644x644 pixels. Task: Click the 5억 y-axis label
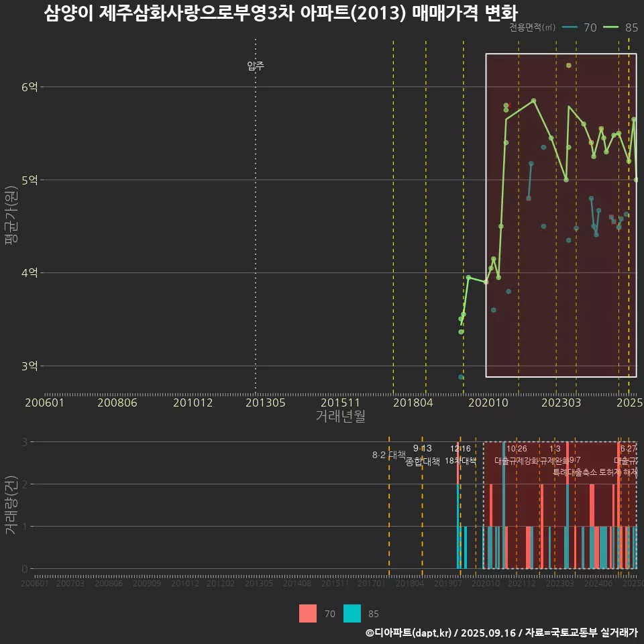click(30, 180)
